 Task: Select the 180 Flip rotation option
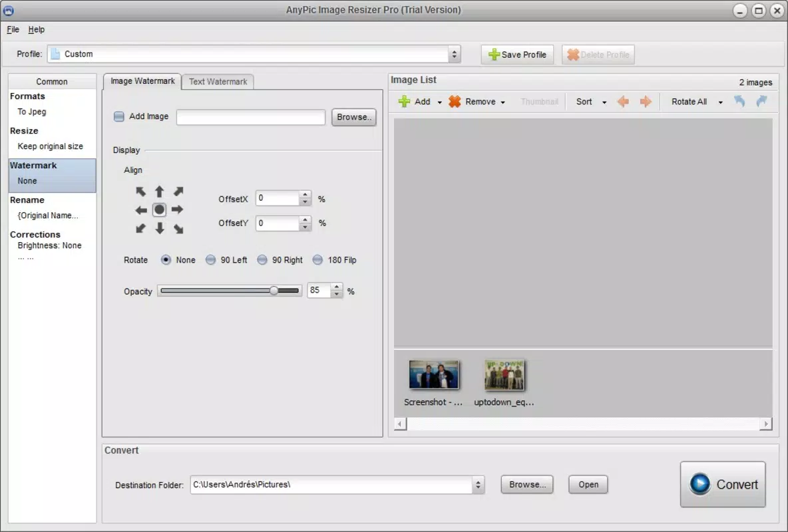point(317,260)
